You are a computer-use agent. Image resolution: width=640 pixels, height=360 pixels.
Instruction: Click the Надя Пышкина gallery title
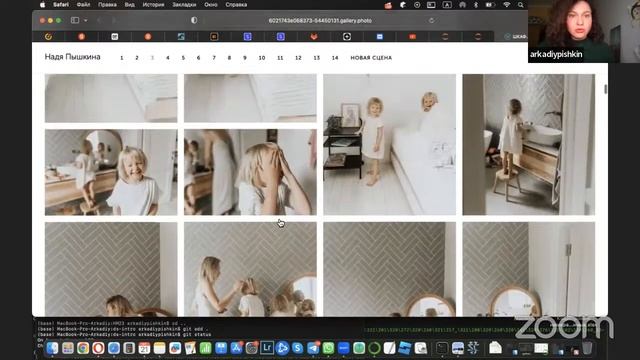click(72, 57)
